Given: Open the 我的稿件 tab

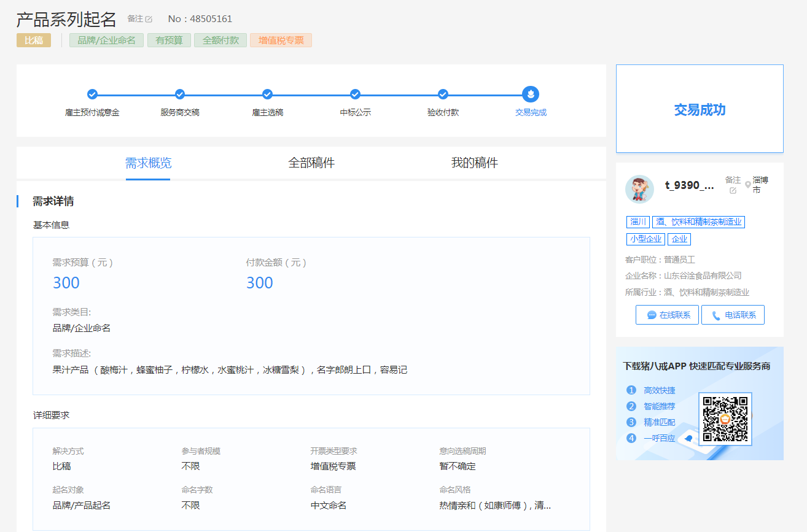Looking at the screenshot, I should (474, 163).
